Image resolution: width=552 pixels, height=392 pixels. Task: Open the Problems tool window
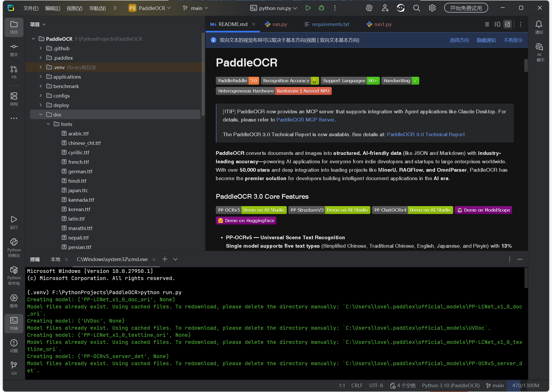(14, 346)
